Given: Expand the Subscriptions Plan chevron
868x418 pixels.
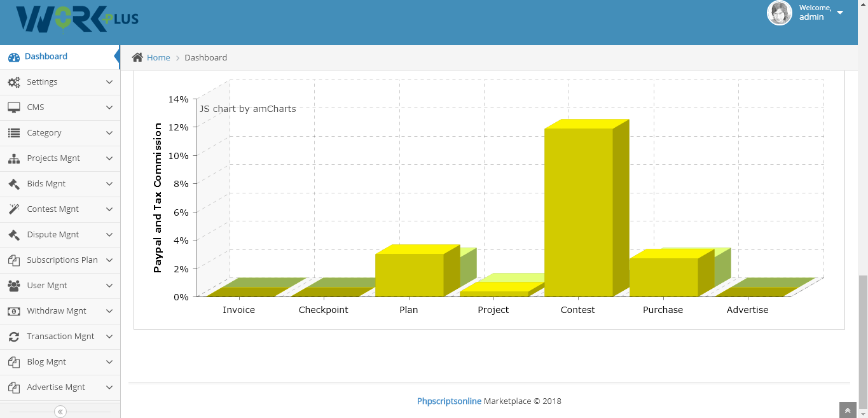Looking at the screenshot, I should point(109,260).
